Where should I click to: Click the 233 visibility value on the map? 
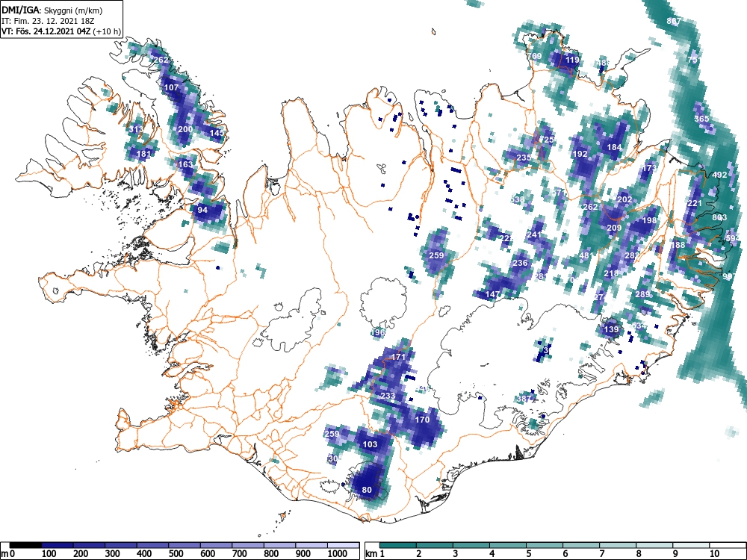click(x=388, y=396)
